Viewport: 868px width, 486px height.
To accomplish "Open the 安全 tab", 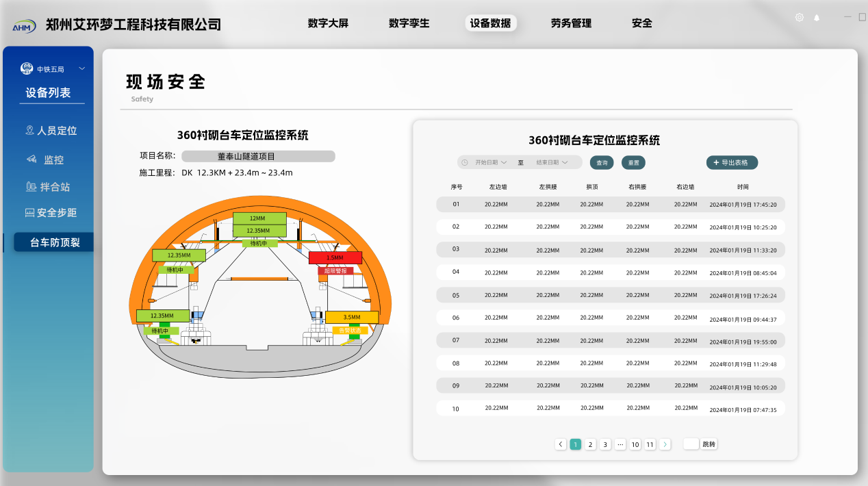I will pos(642,23).
